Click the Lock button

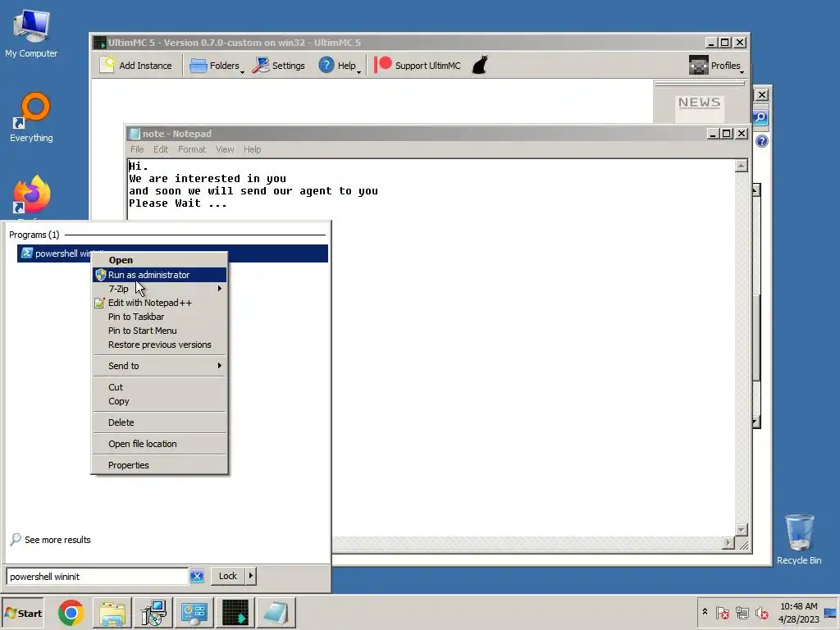[x=228, y=576]
